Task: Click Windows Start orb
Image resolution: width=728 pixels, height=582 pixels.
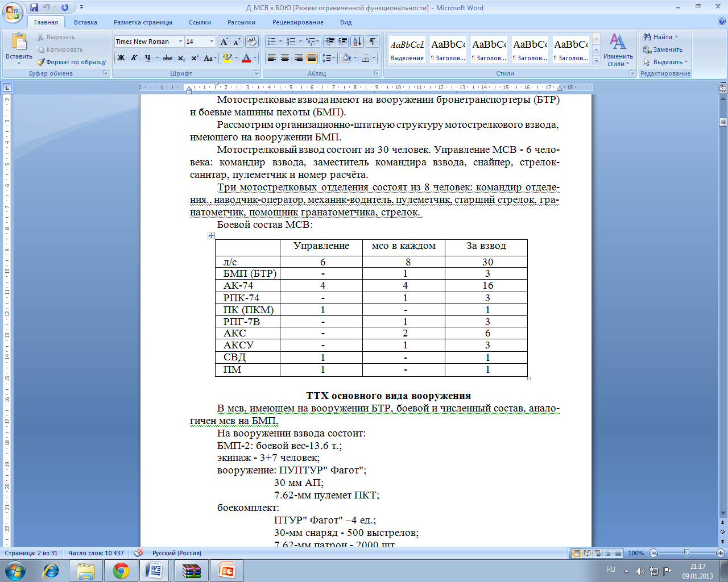Action: tap(15, 570)
